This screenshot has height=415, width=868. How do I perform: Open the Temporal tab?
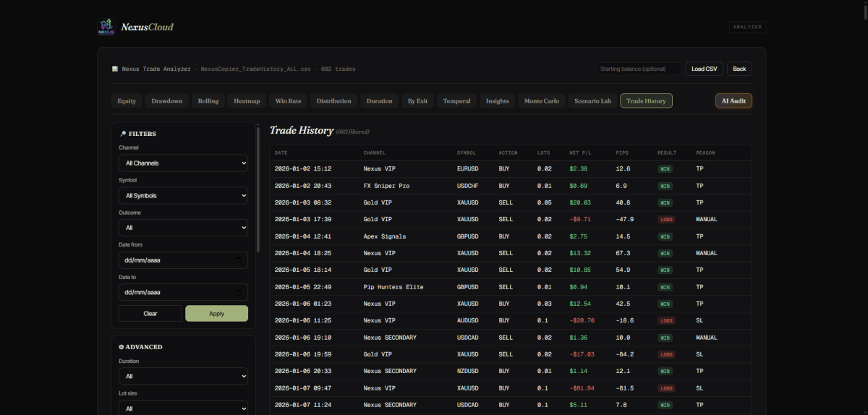[456, 100]
